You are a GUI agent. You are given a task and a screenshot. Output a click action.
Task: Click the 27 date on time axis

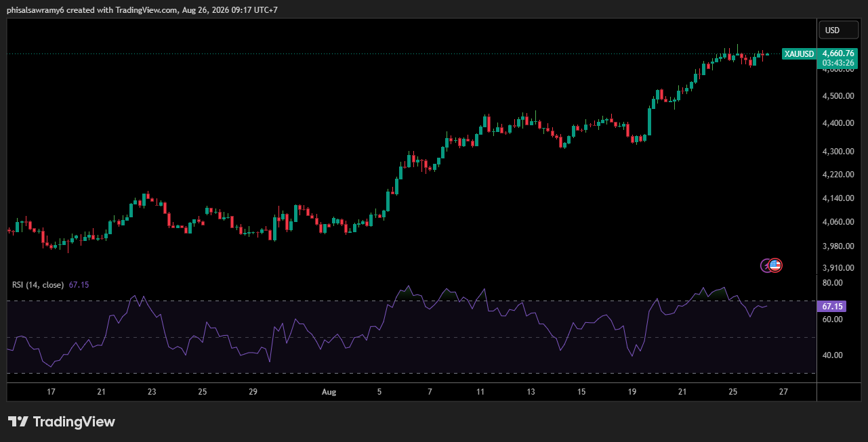coord(783,392)
